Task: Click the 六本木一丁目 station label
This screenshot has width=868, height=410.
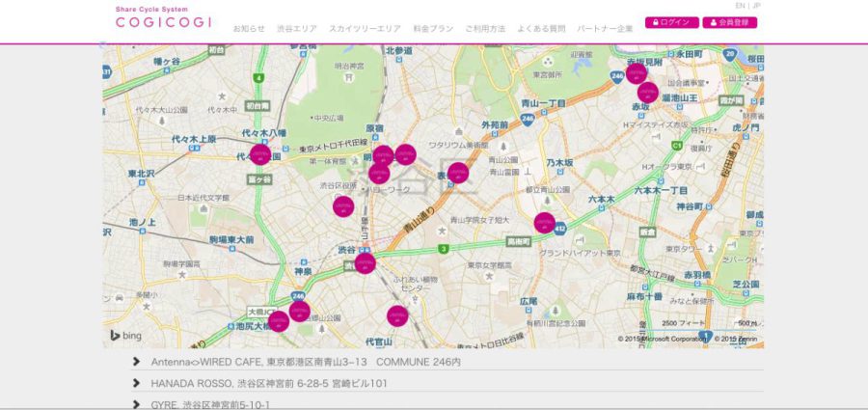Action: click(x=661, y=191)
